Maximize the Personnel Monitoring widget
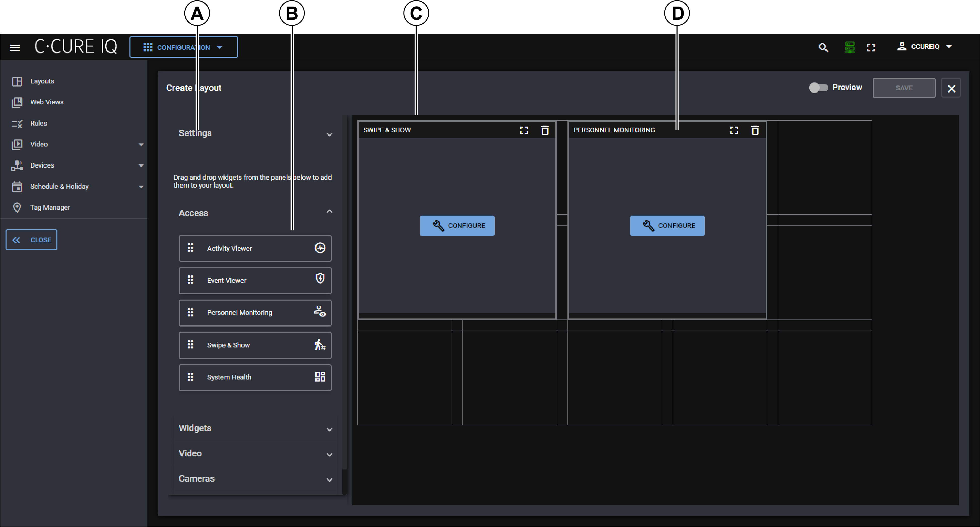980x527 pixels. (x=734, y=130)
